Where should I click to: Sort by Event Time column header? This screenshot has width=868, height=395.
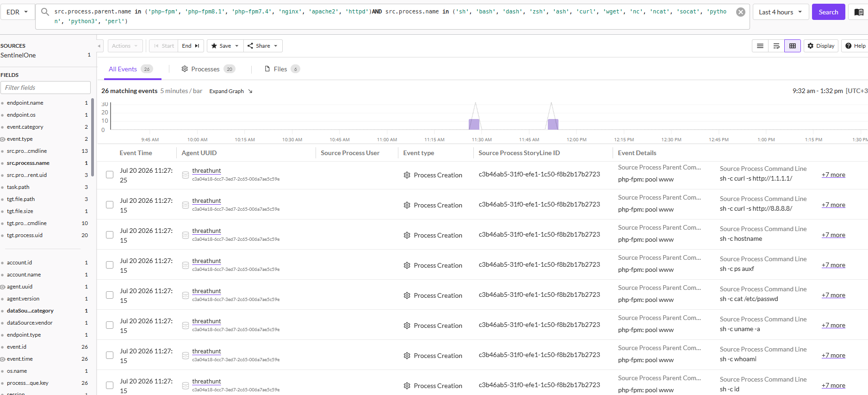pos(136,153)
